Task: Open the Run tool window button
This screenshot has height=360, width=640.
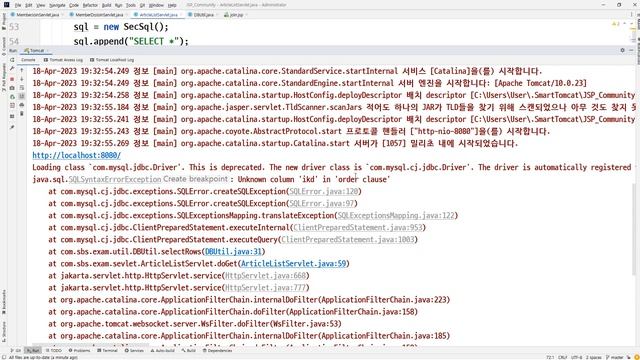Action: point(33,351)
